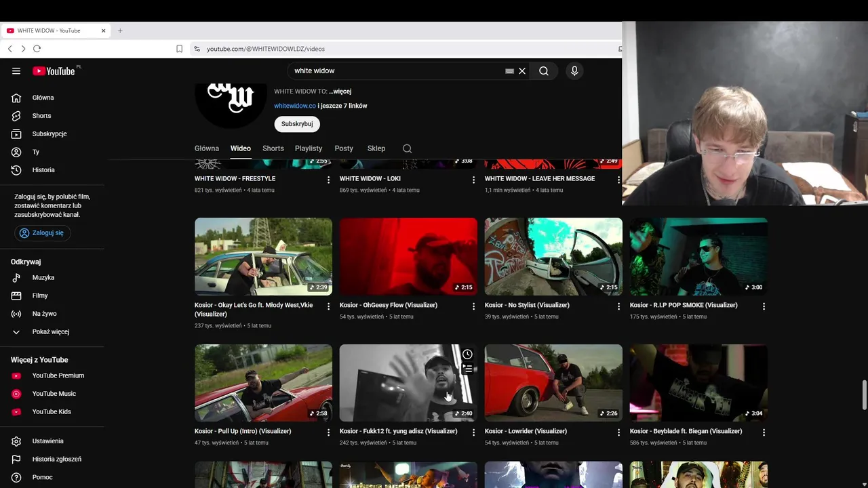Reload the page with refresh icon
Screen dimensions: 868x488
[37, 49]
